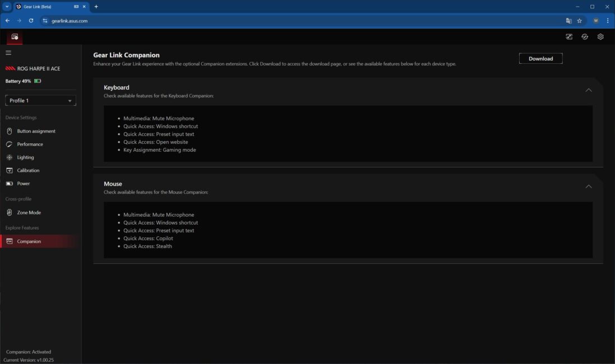The width and height of the screenshot is (615, 364).
Task: Select the Companion menu item
Action: click(41, 241)
